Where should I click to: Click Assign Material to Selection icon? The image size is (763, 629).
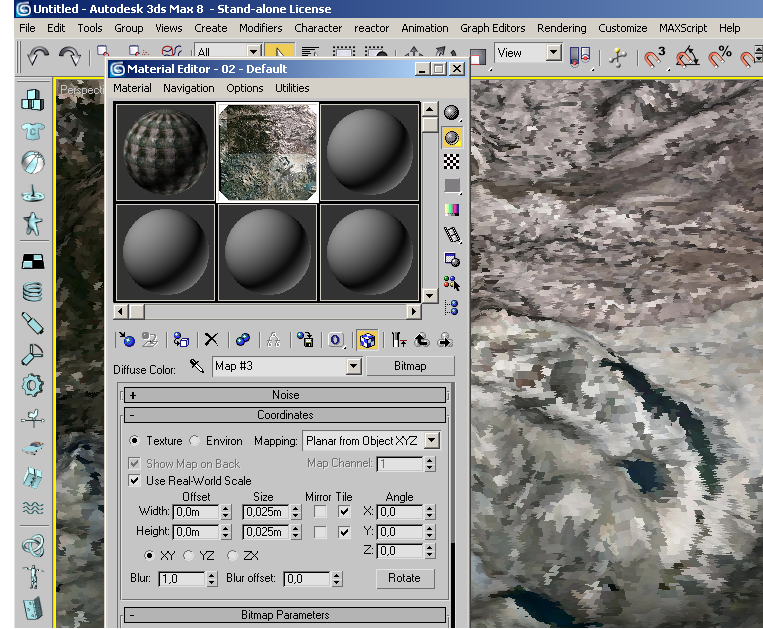180,340
